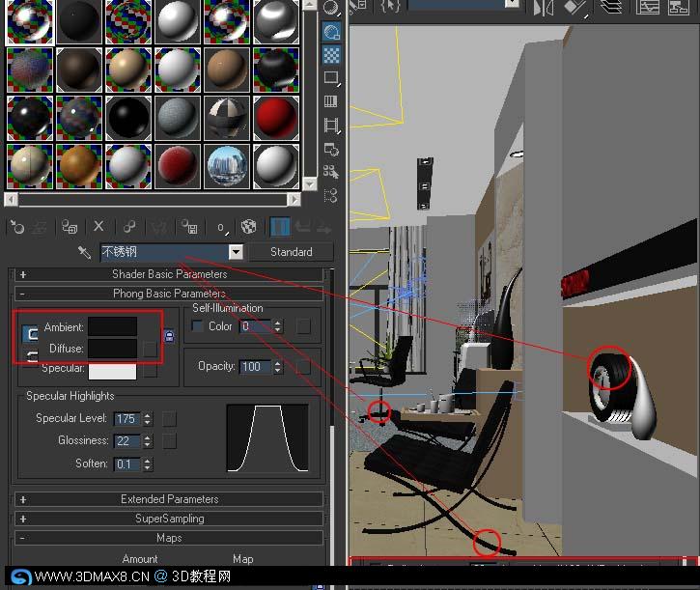The width and height of the screenshot is (700, 590).
Task: Click Select by Material icon
Action: 331,172
